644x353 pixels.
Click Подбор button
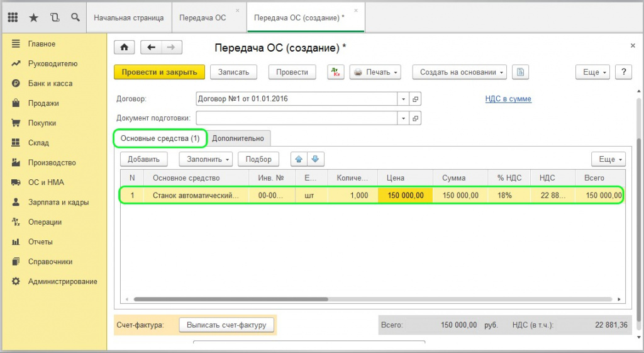pyautogui.click(x=258, y=159)
